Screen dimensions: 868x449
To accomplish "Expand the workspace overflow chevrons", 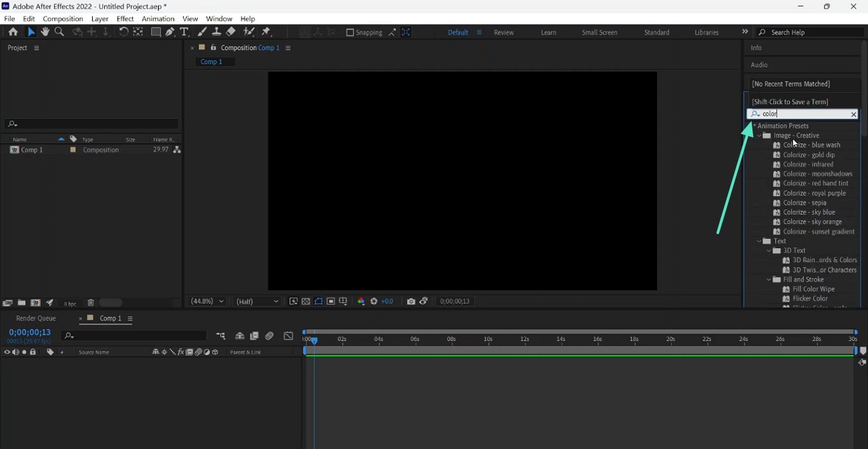I will pos(745,32).
